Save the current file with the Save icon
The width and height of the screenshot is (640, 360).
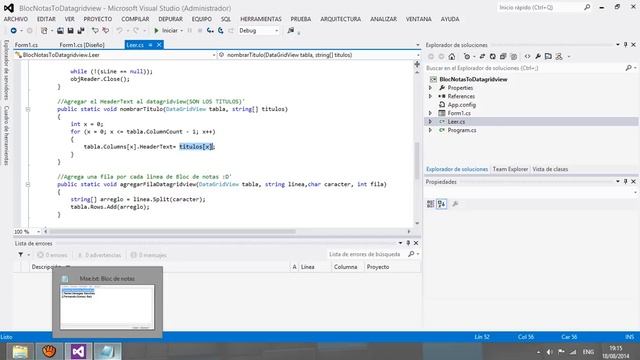[x=70, y=31]
